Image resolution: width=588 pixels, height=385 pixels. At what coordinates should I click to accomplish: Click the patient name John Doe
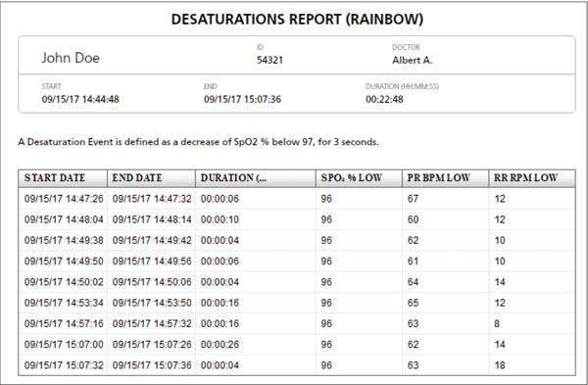(x=71, y=58)
